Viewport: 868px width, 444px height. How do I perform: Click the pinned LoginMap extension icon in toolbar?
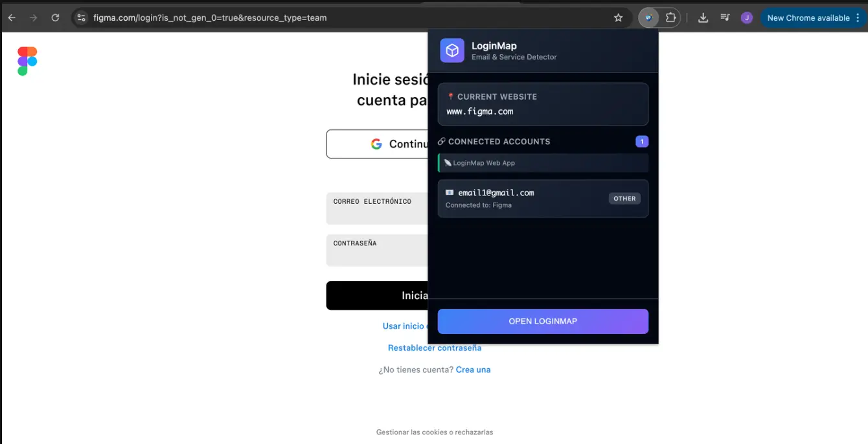[647, 17]
